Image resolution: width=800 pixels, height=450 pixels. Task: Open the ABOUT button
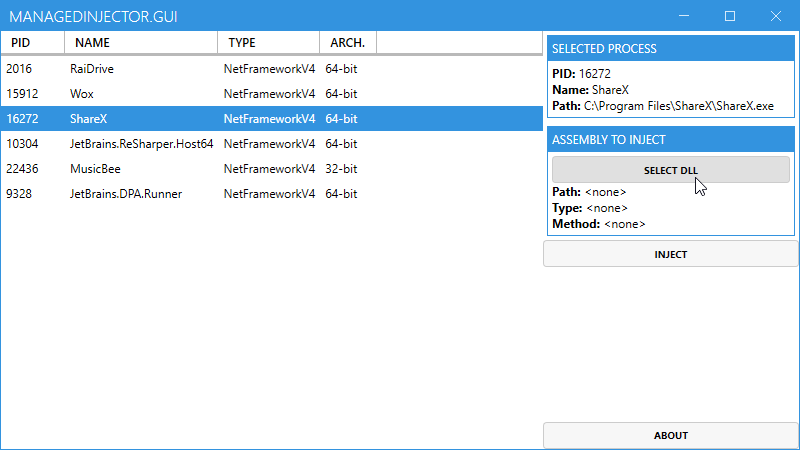(670, 435)
